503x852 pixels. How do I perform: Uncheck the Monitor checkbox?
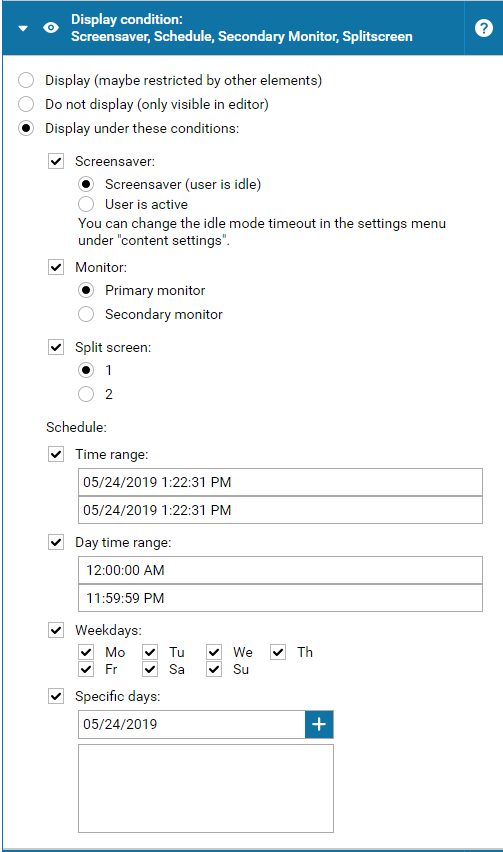[56, 267]
